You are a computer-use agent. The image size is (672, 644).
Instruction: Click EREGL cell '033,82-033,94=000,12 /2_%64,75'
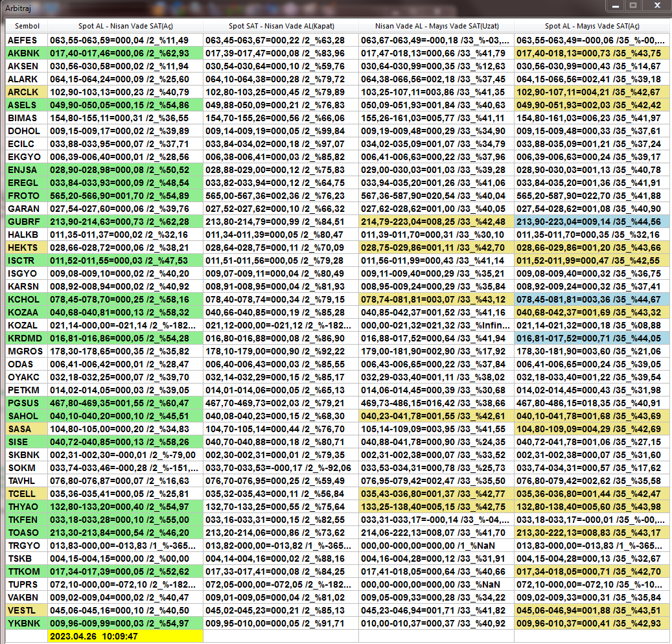pyautogui.click(x=281, y=183)
